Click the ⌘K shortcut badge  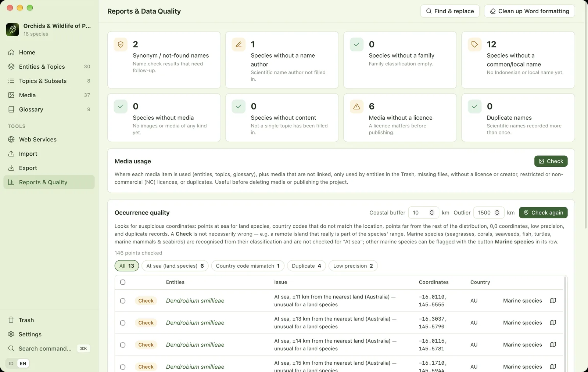pos(83,348)
